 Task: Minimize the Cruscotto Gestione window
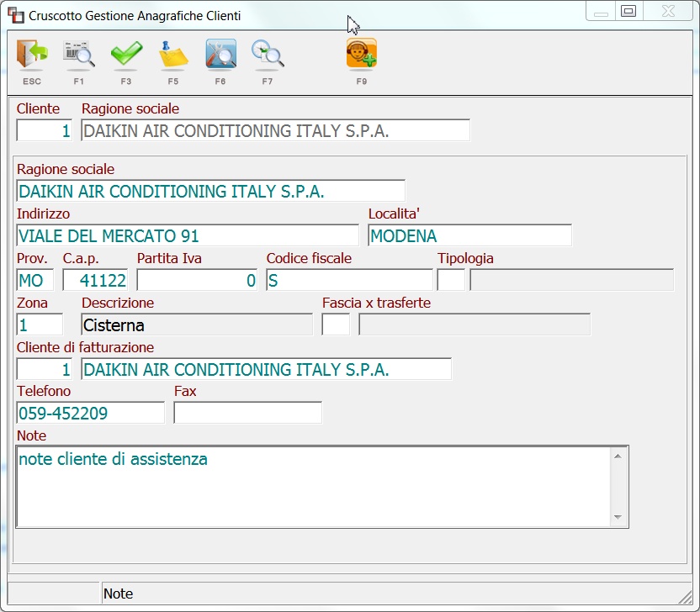tap(601, 11)
